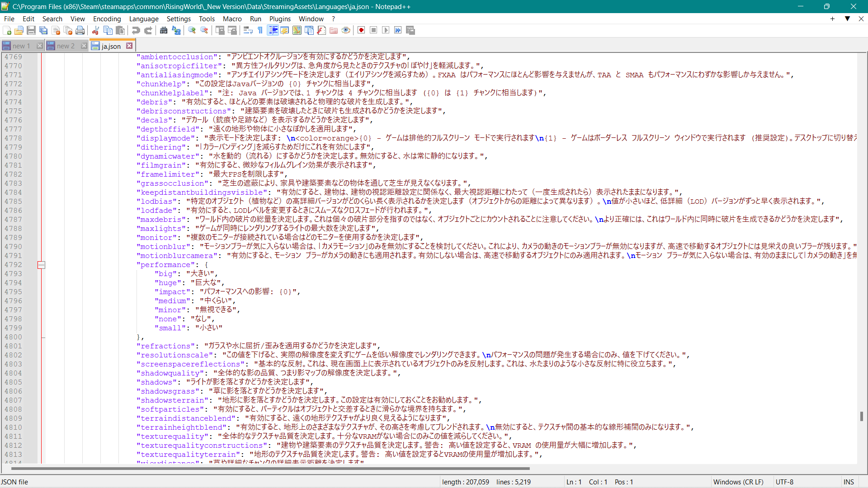Click the horizontal scrollbar thumb
The width and height of the screenshot is (868, 488).
(x=271, y=469)
